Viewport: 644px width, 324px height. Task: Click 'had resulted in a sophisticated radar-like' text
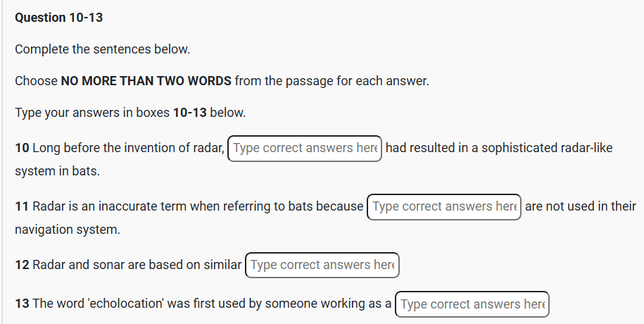[499, 149]
